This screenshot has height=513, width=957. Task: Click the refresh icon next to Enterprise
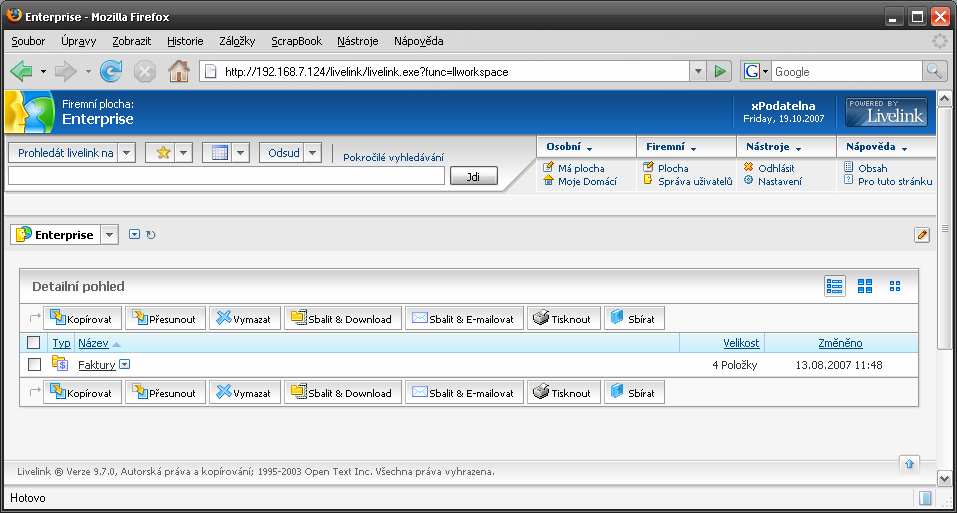point(151,235)
